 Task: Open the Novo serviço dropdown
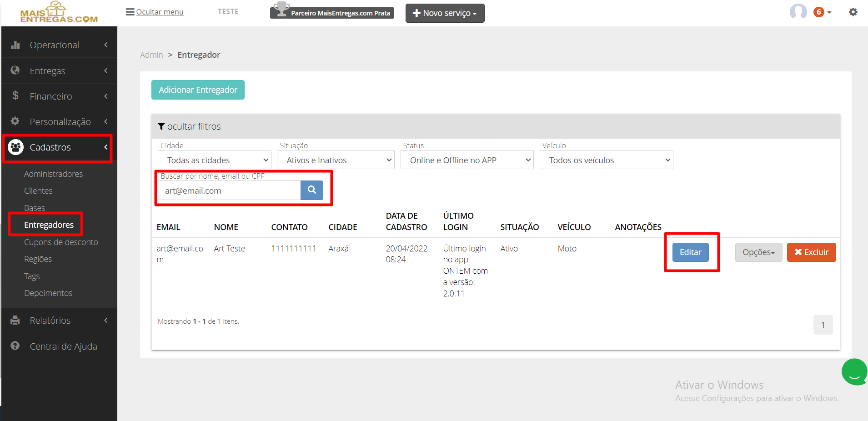tap(445, 13)
